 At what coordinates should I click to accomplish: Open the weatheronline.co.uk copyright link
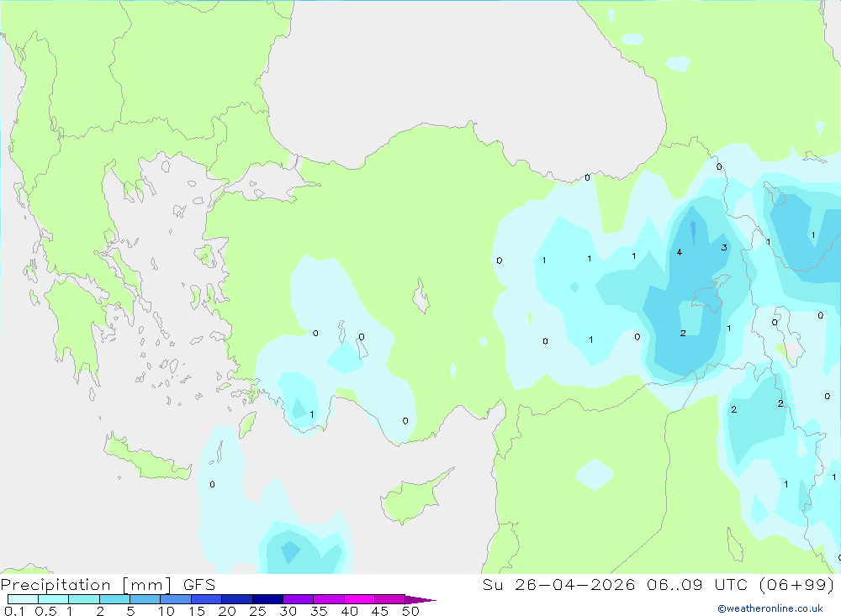point(770,608)
